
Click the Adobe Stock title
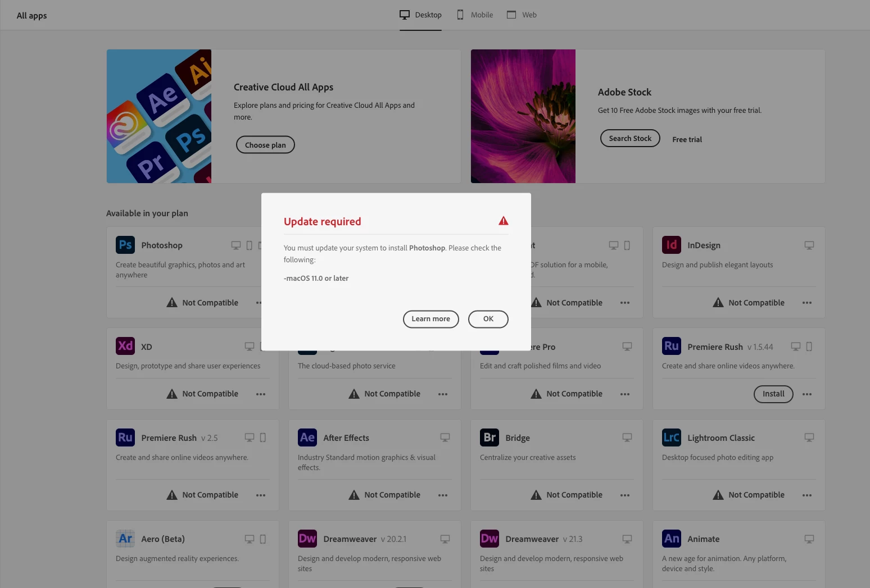click(x=624, y=92)
